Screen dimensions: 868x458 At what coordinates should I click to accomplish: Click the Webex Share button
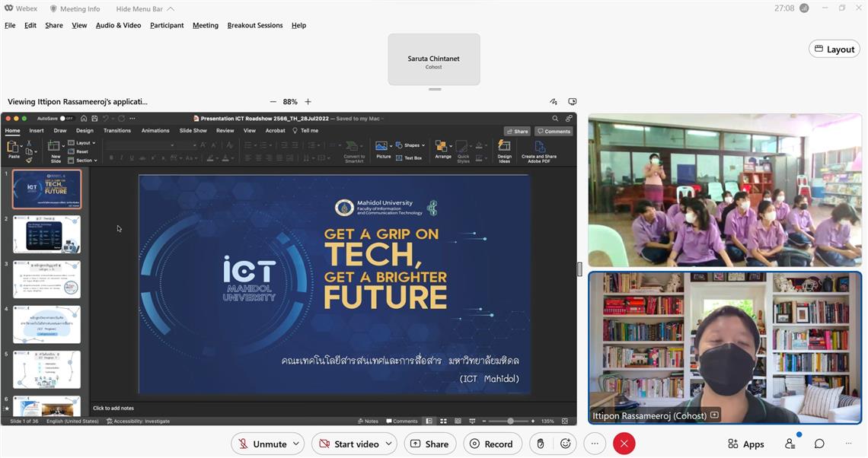(429, 444)
